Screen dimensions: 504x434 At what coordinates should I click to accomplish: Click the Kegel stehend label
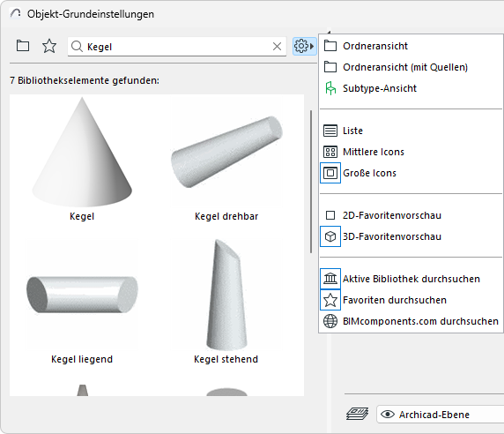pos(226,359)
